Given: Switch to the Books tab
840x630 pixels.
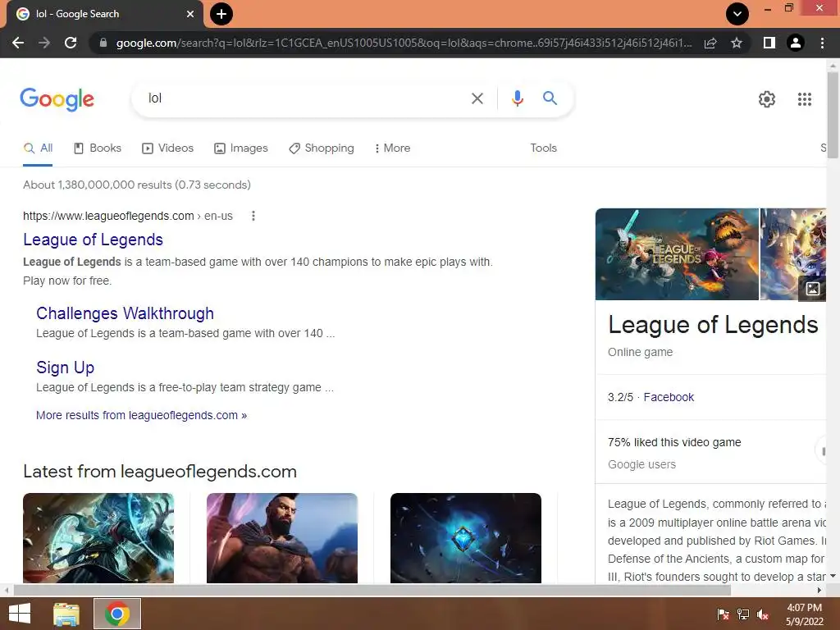Looking at the screenshot, I should (x=98, y=148).
